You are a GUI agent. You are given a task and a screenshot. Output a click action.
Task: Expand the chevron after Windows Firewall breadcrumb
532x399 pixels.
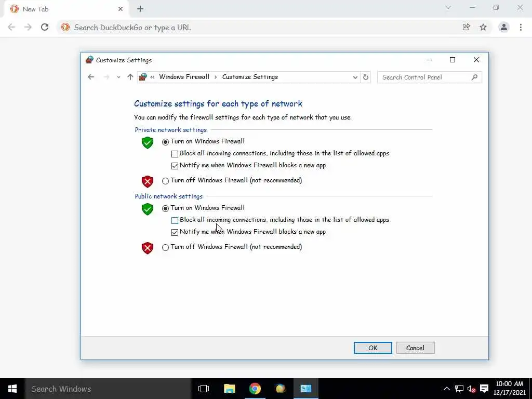216,77
